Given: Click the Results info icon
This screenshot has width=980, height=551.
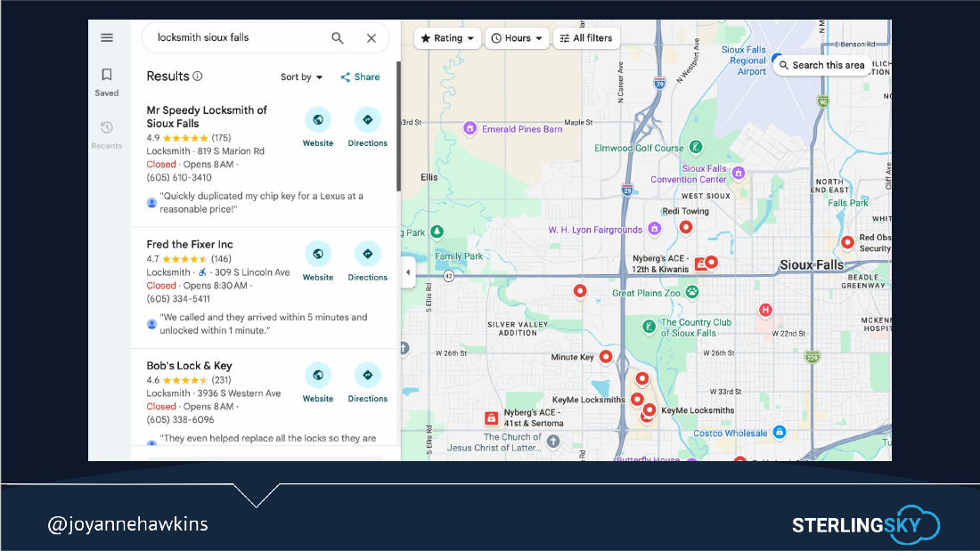Looking at the screenshot, I should [198, 77].
